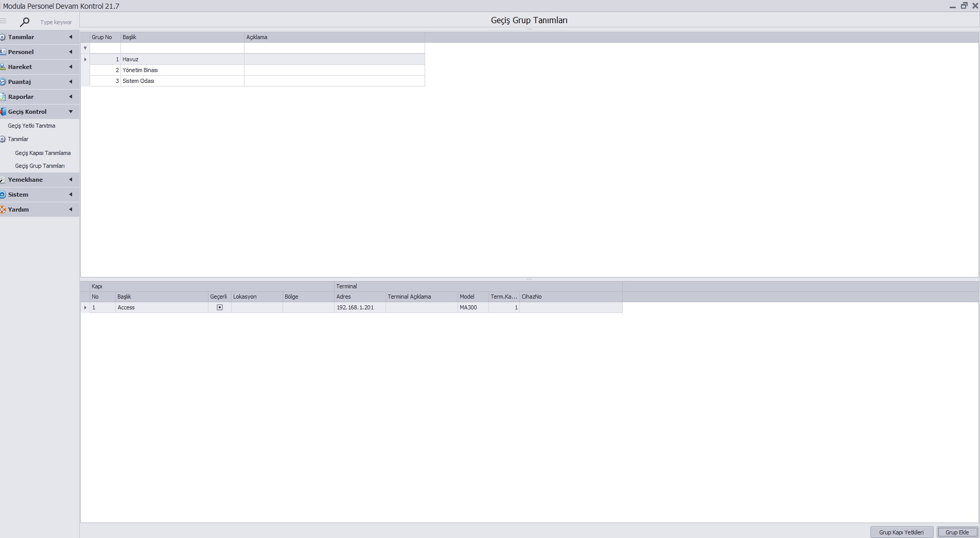Image resolution: width=980 pixels, height=538 pixels.
Task: Collapse the Geçiş Kontrol section arrow
Action: [71, 112]
